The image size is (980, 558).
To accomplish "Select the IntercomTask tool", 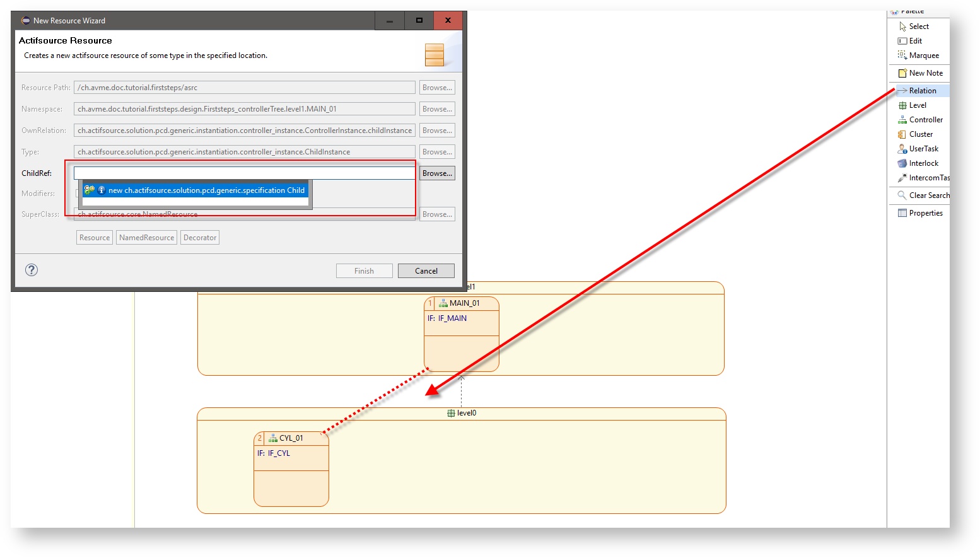I will pyautogui.click(x=928, y=178).
